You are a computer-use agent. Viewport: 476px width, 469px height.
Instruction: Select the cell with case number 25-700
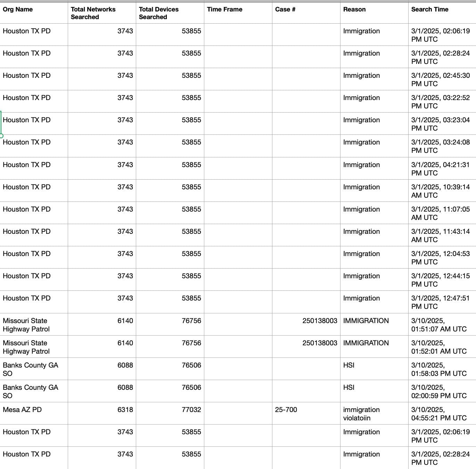click(x=306, y=413)
